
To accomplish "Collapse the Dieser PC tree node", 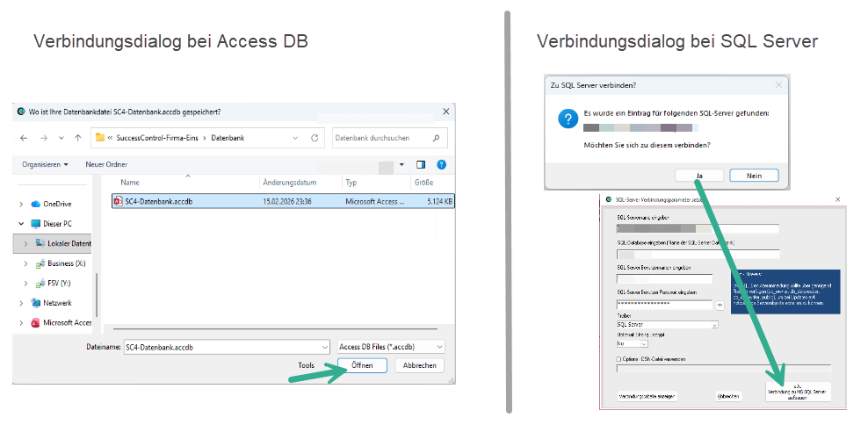I will (x=24, y=224).
